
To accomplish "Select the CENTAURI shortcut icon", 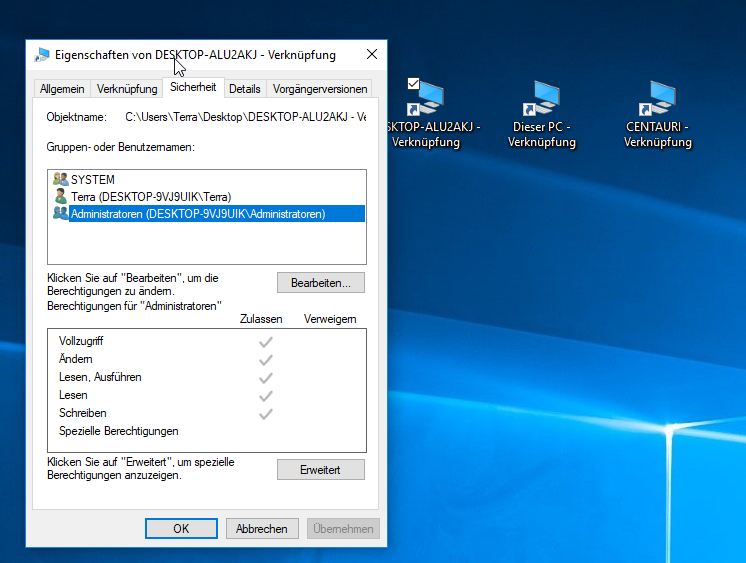I will (x=658, y=99).
